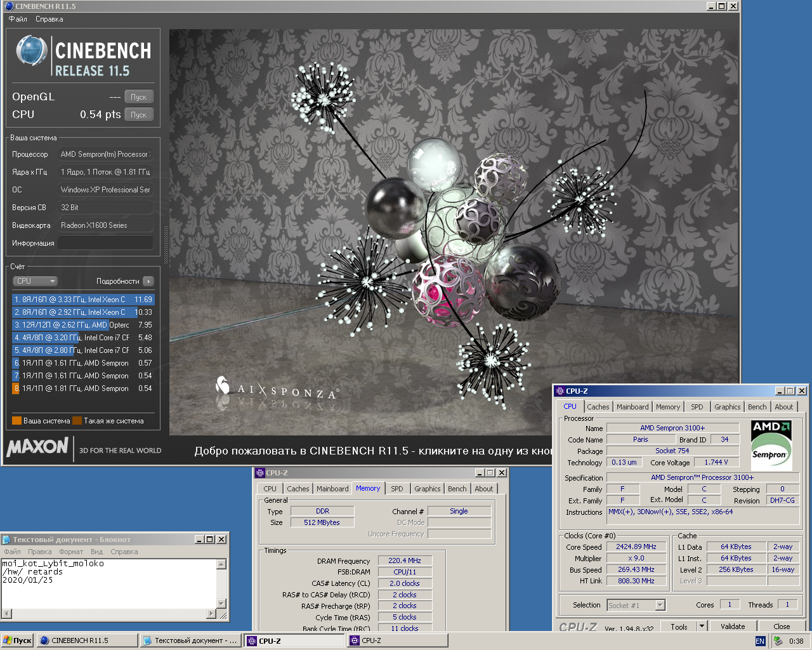The image size is (812, 650).
Task: Run the OpenGL benchmark with its Пуск button
Action: point(139,97)
